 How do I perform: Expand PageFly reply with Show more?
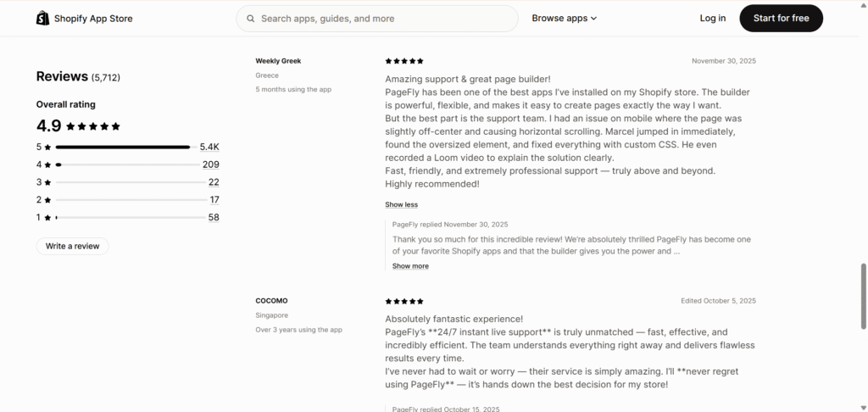[410, 266]
